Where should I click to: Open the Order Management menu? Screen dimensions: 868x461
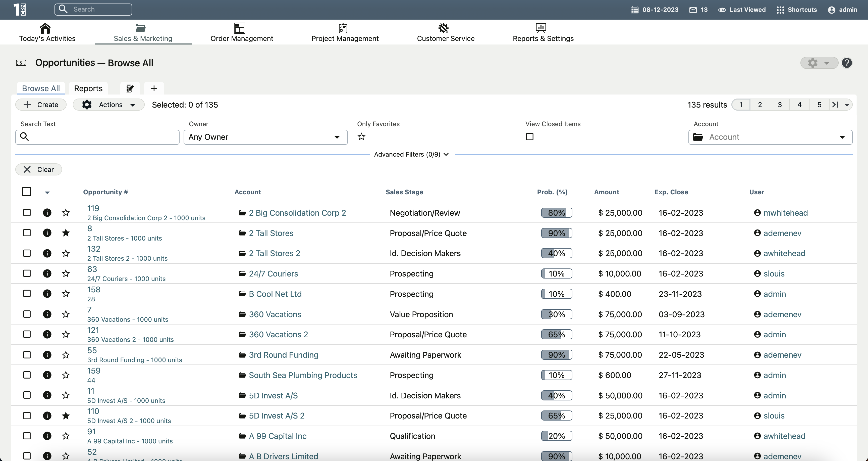coord(242,32)
